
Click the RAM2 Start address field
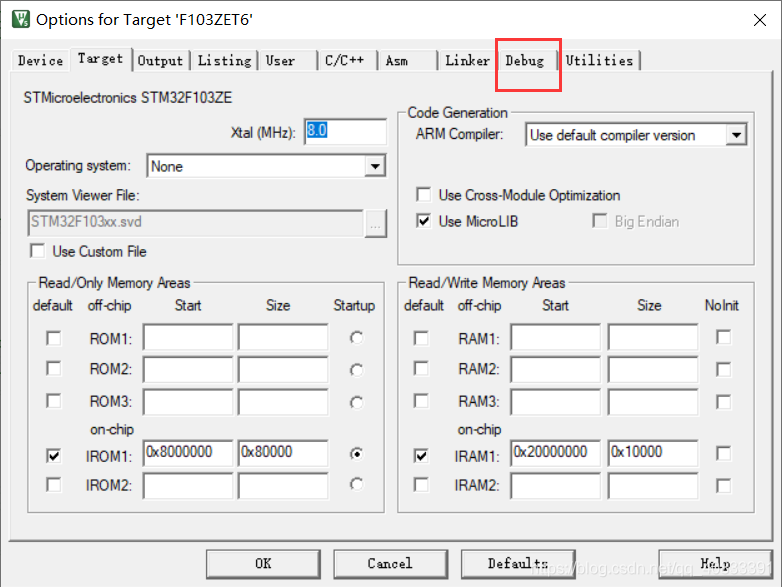(x=556, y=370)
